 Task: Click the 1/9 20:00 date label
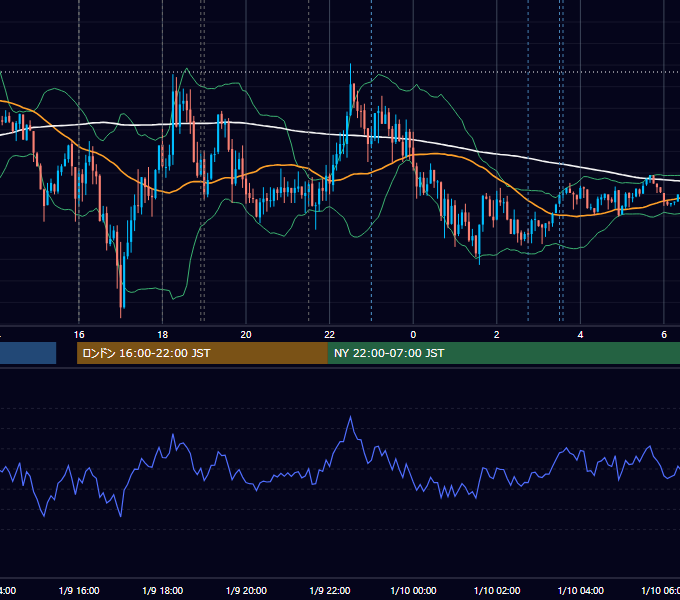tap(246, 590)
